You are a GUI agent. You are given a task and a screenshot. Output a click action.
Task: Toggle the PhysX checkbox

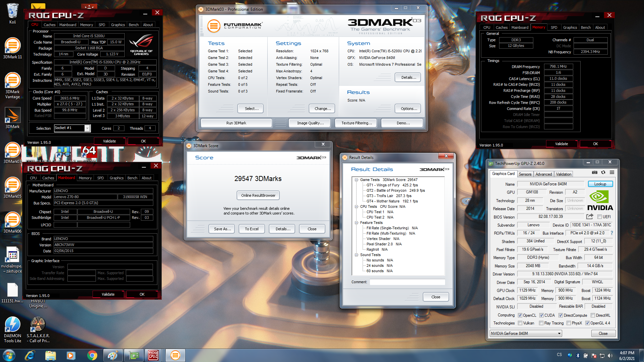click(x=569, y=323)
